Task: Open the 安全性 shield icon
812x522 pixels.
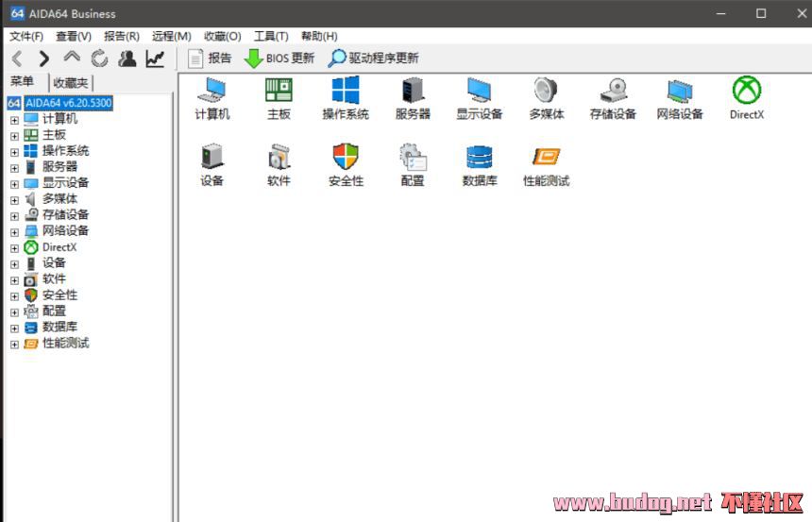Action: tap(346, 164)
